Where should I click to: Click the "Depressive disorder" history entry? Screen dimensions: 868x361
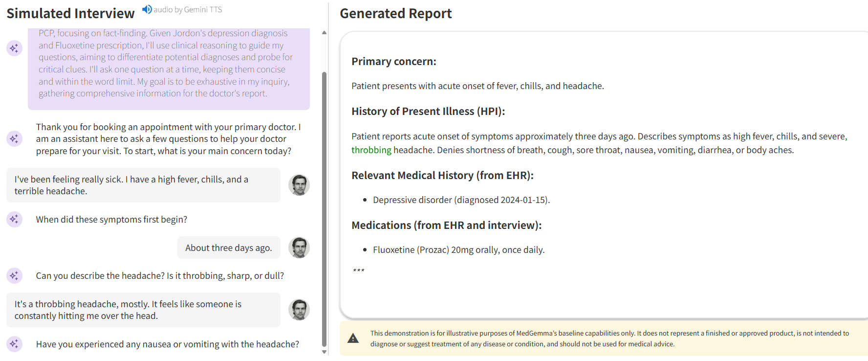pos(461,200)
